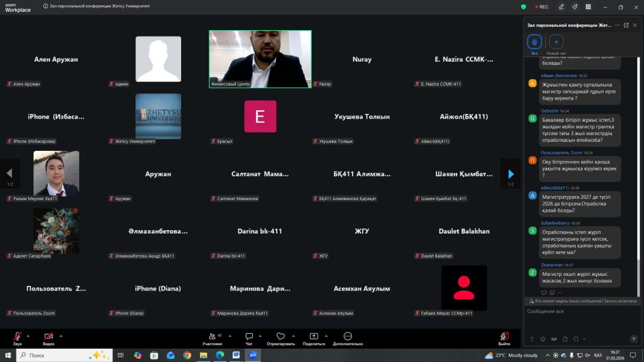Click the Выйти leave meeting button
644x362 pixels.
pos(504,337)
